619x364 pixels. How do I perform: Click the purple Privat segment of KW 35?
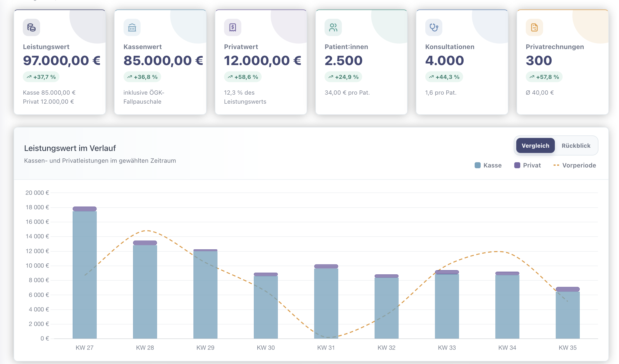pyautogui.click(x=568, y=289)
